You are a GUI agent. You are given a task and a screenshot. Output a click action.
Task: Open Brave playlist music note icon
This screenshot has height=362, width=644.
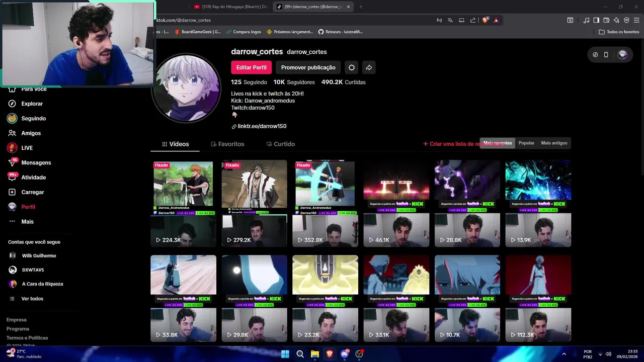click(586, 20)
